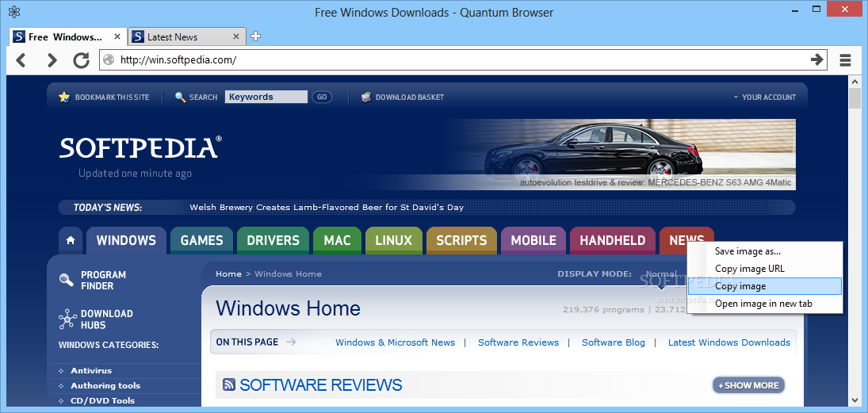Viewport: 868px width, 413px height.
Task: Choose Save image as... from the context menu
Action: pyautogui.click(x=765, y=250)
